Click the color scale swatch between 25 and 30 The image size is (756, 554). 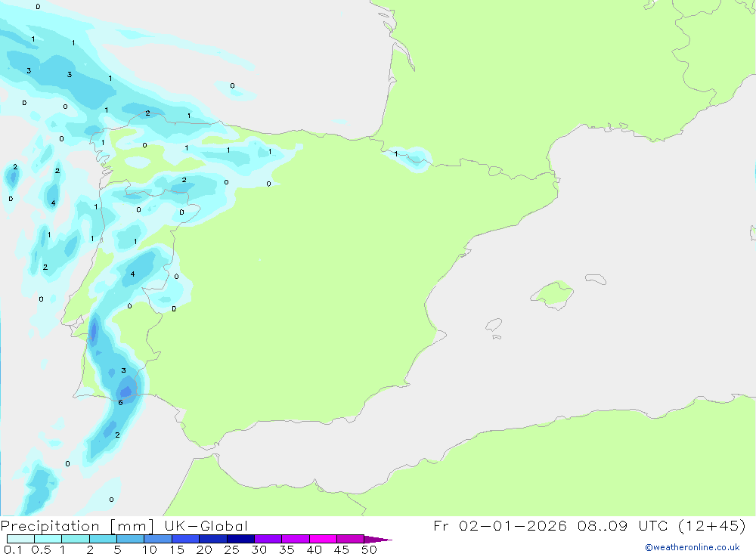240,539
